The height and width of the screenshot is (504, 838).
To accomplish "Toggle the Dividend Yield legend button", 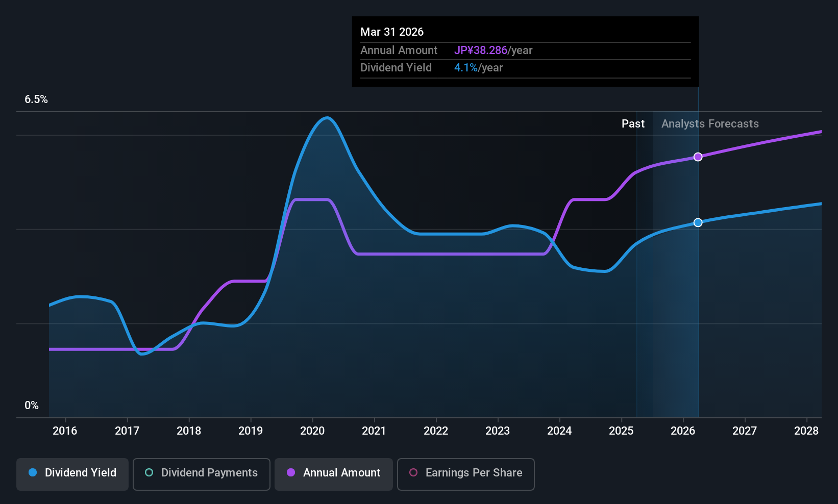I will [x=72, y=474].
